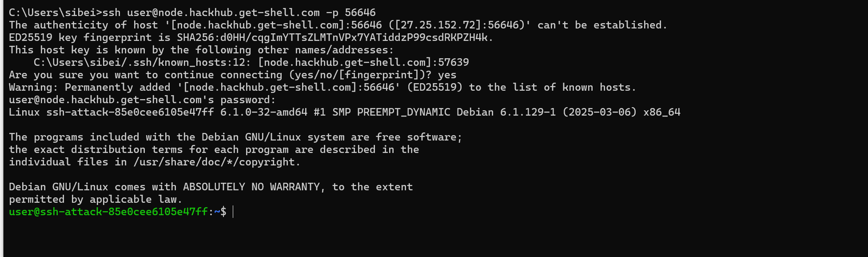The image size is (868, 257).
Task: Click port 56646 in the ssh command
Action: click(360, 12)
